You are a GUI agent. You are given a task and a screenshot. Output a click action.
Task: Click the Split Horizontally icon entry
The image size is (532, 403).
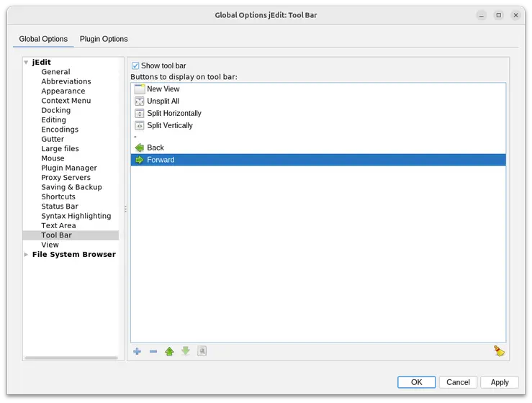coord(140,114)
